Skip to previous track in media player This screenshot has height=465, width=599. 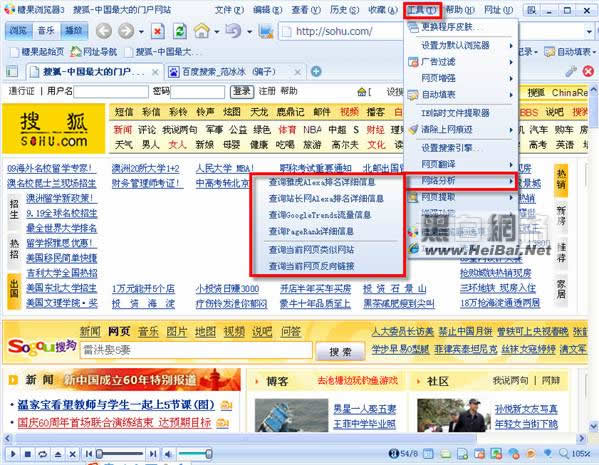[89, 454]
